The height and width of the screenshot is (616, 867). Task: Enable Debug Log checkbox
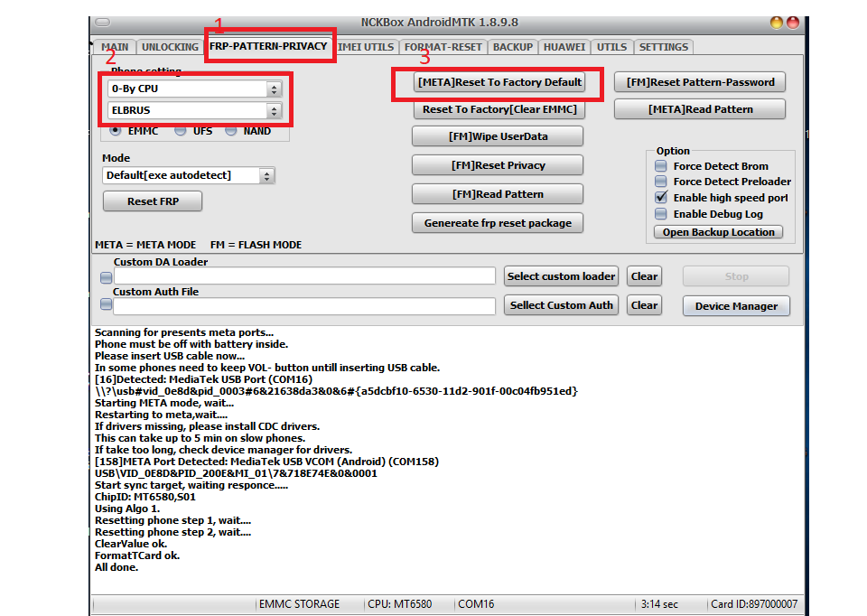pyautogui.click(x=661, y=214)
